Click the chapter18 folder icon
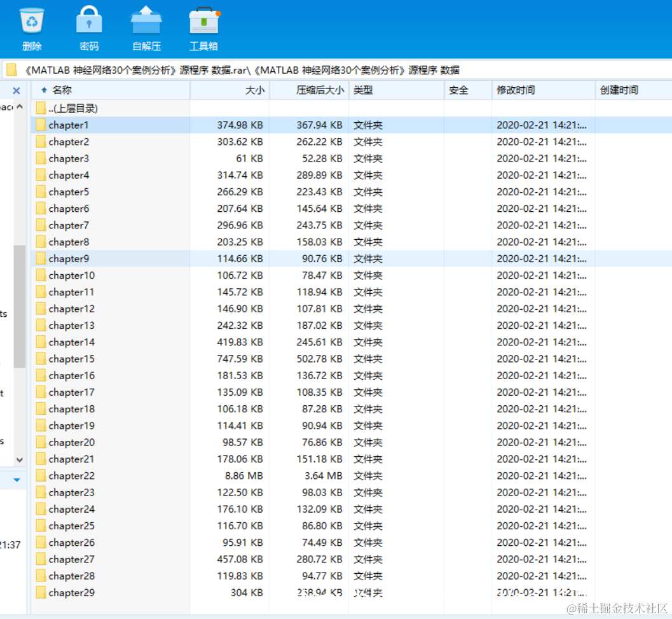The image size is (672, 619). (x=41, y=409)
